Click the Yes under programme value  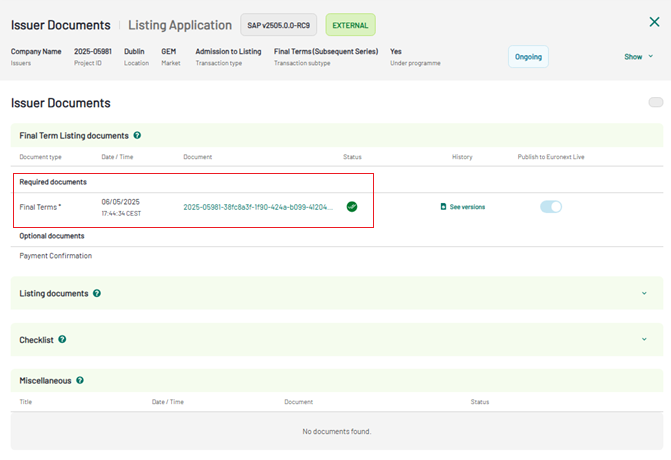[x=396, y=51]
